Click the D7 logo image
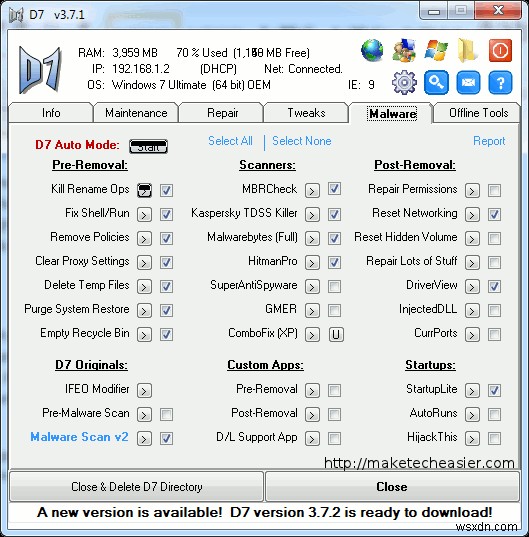 point(40,70)
